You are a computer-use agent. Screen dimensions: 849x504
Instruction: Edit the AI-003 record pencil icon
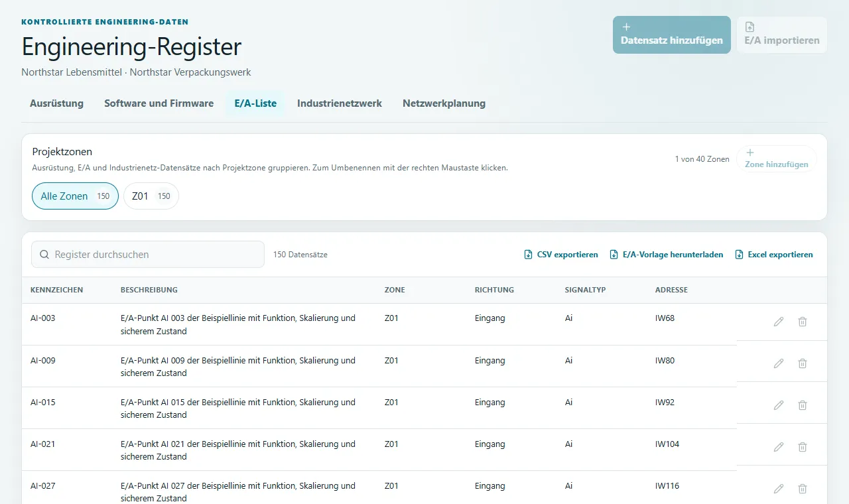click(779, 322)
